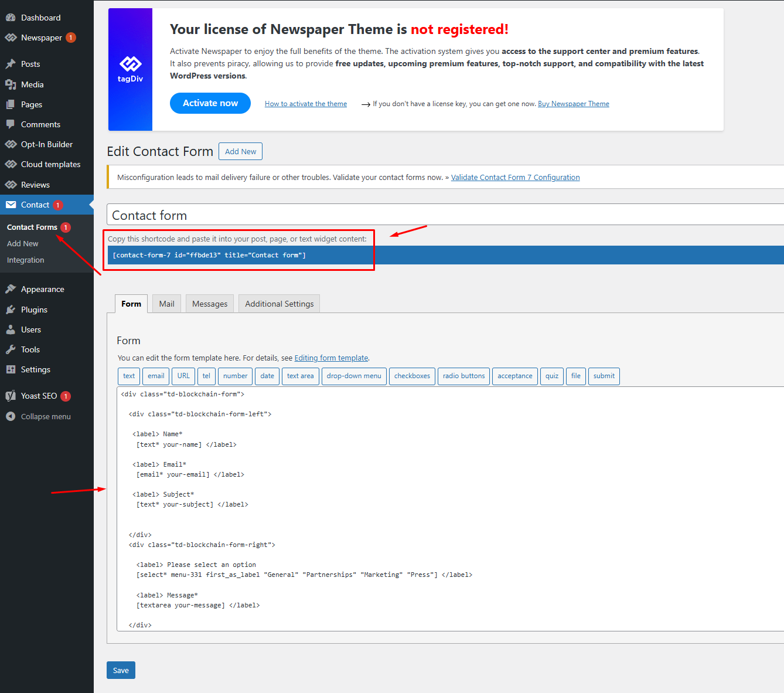Insert a text tag

129,376
